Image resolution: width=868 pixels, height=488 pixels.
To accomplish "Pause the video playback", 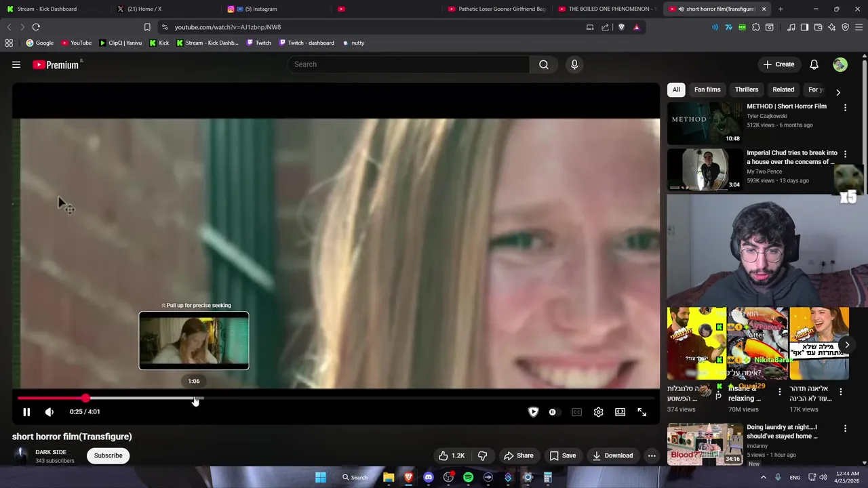I will (26, 412).
